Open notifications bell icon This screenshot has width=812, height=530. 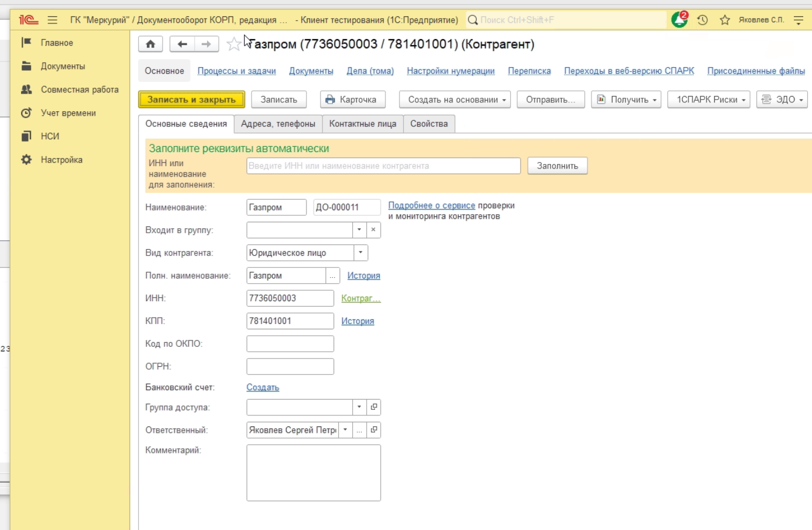(x=679, y=20)
